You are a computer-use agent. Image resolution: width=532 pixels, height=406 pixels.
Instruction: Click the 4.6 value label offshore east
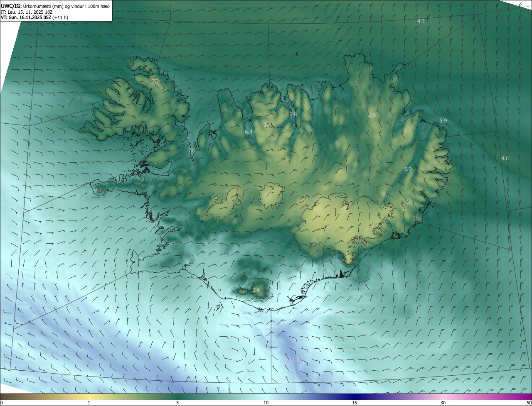tap(505, 158)
